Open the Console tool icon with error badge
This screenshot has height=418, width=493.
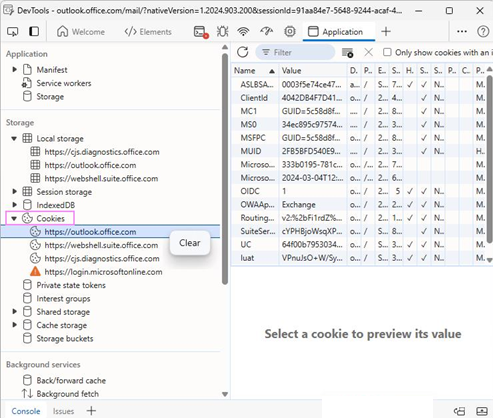tap(201, 32)
